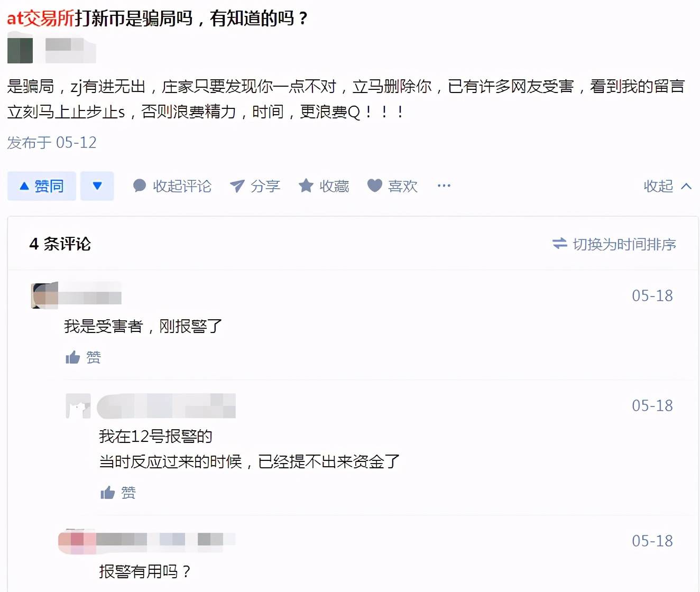Like the reply 我在12号报警的

coord(118,493)
